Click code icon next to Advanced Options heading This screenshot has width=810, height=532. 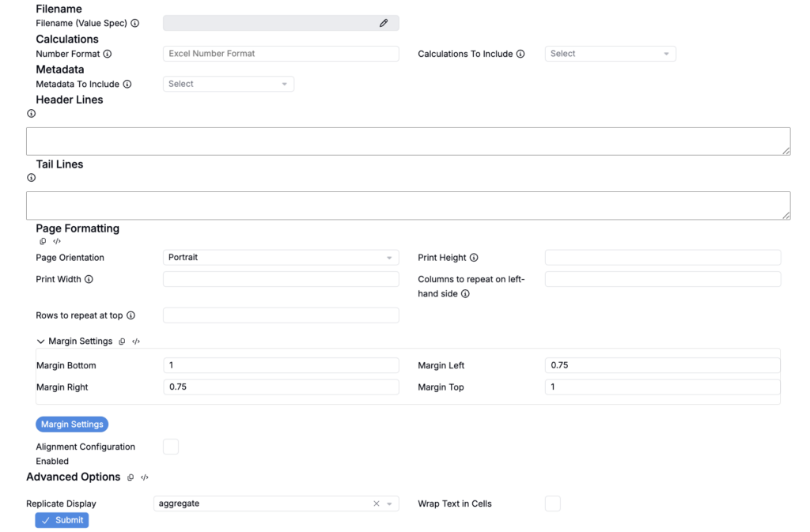point(145,477)
